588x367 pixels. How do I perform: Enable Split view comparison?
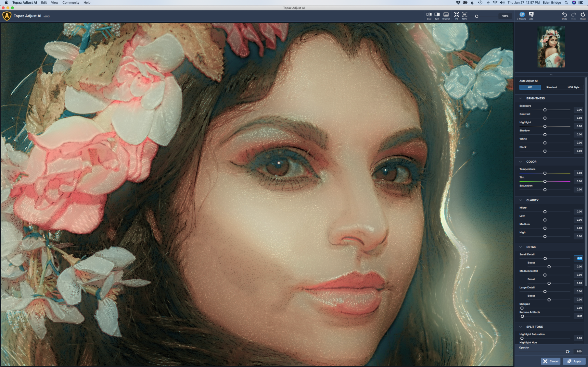coord(437,15)
